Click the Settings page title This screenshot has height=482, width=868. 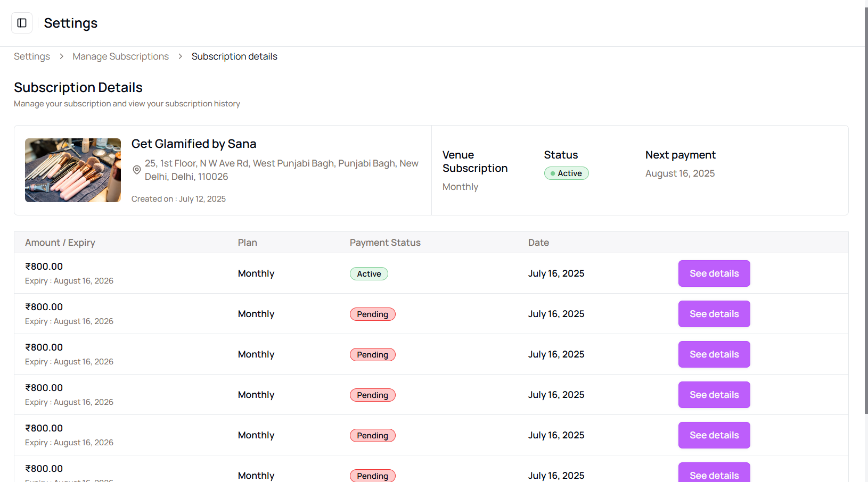point(71,23)
